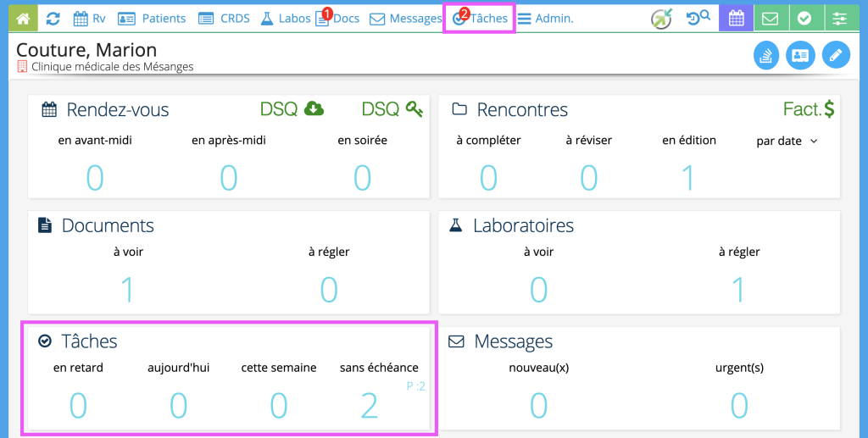Click the refresh arrows icon

click(53, 19)
